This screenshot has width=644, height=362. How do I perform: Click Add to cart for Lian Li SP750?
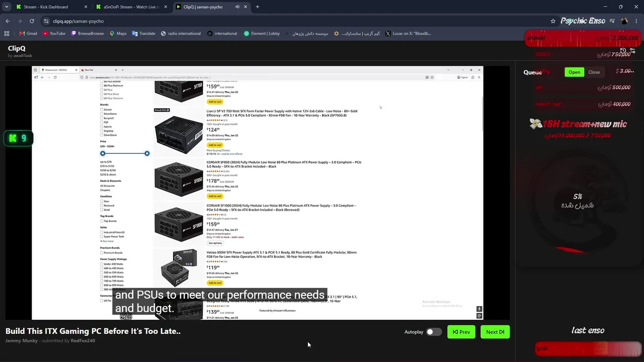[x=215, y=145]
